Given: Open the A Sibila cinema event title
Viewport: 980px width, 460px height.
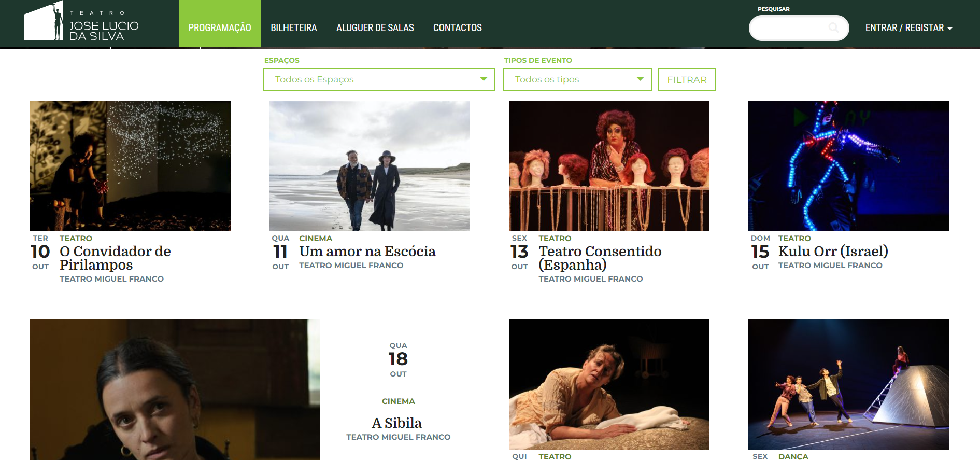Looking at the screenshot, I should [x=397, y=423].
